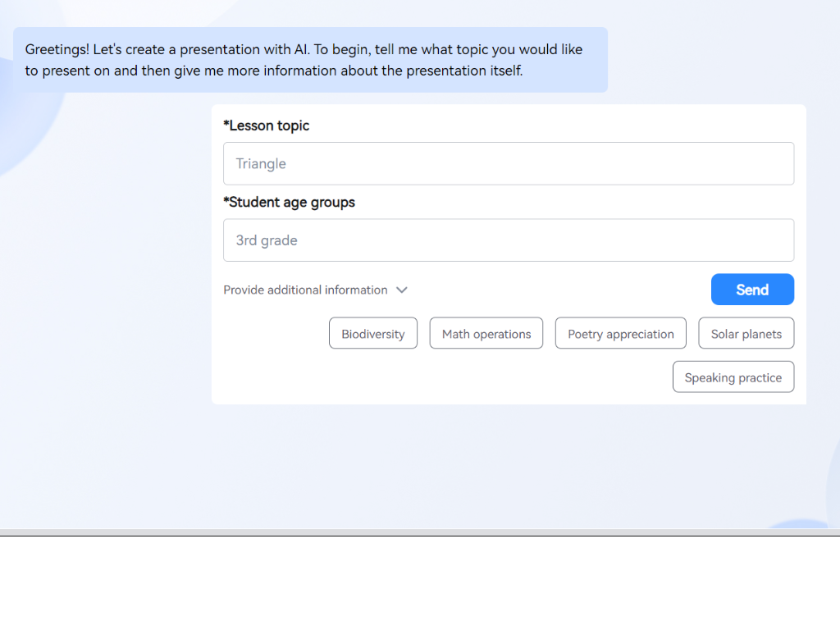The height and width of the screenshot is (630, 840).
Task: Pick the Poetry appreciation suggestion
Action: [620, 334]
